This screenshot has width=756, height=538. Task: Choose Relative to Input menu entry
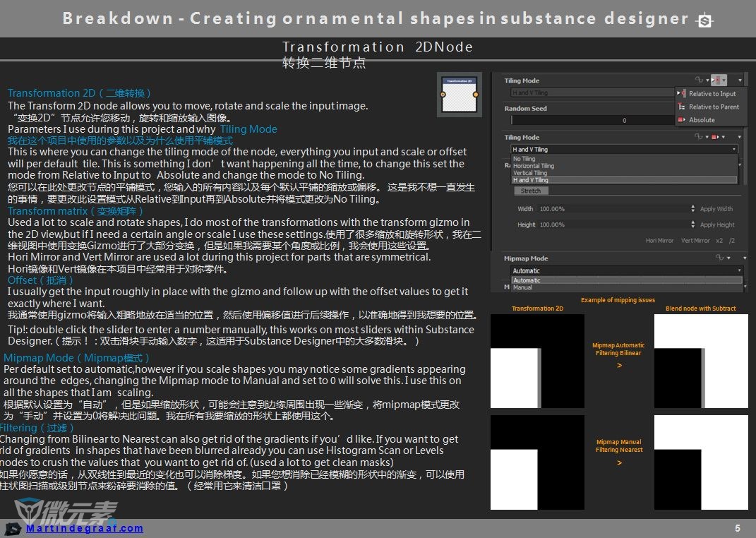[x=712, y=93]
